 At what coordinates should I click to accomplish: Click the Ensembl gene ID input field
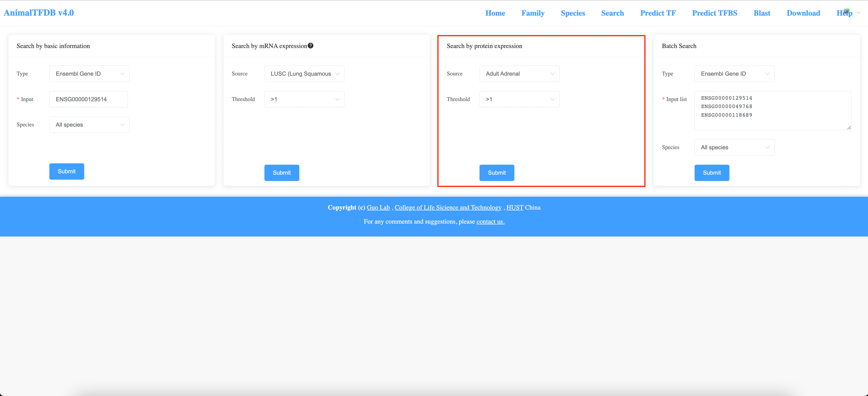click(88, 99)
